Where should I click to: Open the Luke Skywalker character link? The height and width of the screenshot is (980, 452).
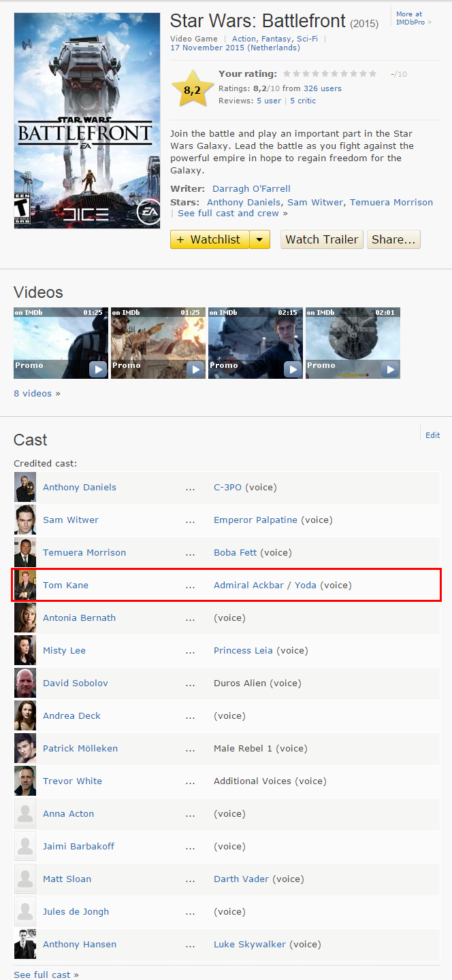(x=250, y=944)
